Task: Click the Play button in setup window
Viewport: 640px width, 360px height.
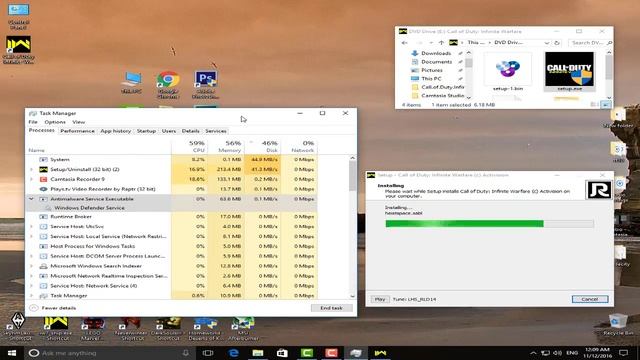Action: [x=380, y=299]
